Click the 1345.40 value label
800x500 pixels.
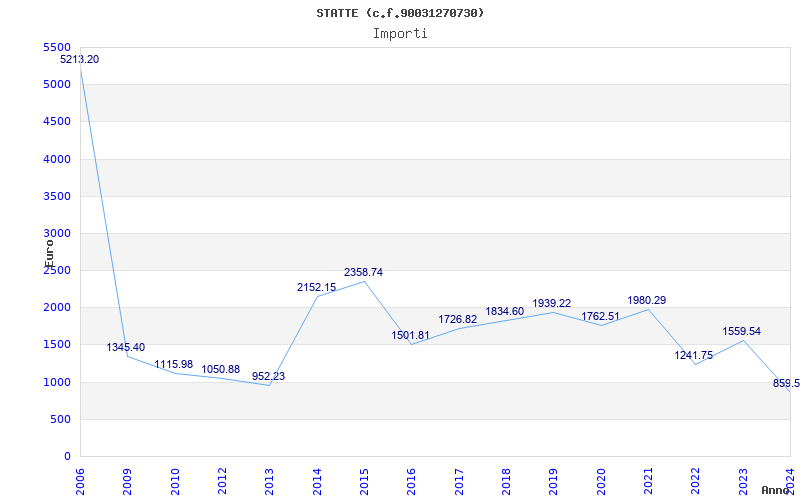point(126,348)
